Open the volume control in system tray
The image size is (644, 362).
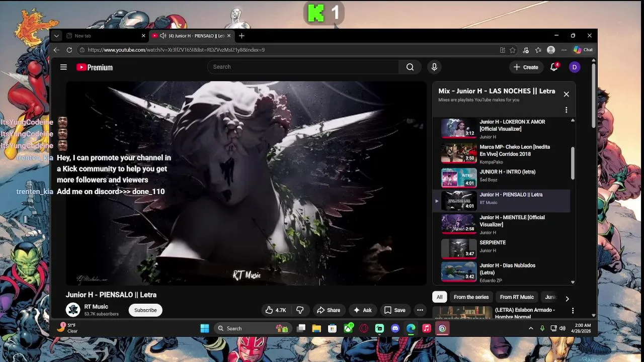click(x=562, y=328)
